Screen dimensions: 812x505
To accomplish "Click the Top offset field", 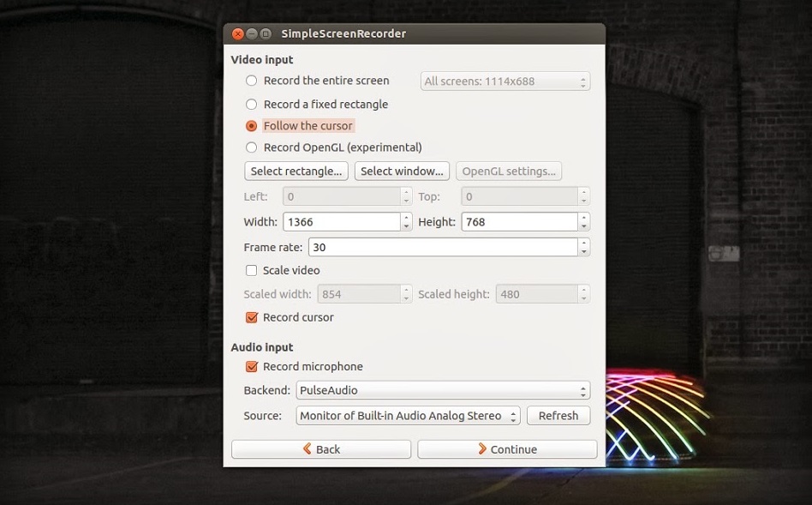I will coord(519,196).
